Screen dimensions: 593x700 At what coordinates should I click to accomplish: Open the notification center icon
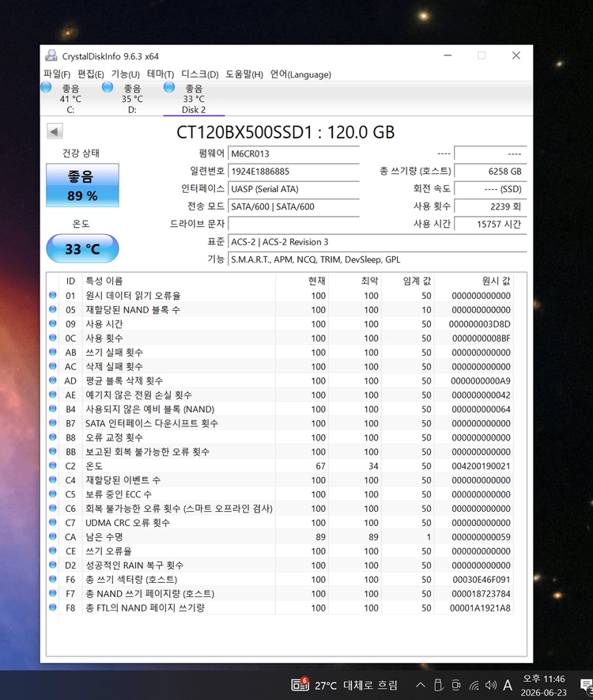coord(587,685)
